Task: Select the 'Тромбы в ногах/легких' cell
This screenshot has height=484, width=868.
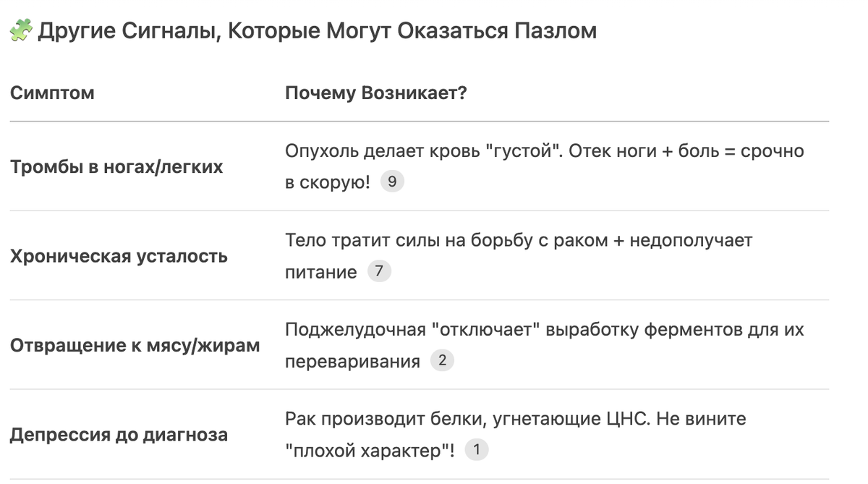Action: click(x=116, y=167)
